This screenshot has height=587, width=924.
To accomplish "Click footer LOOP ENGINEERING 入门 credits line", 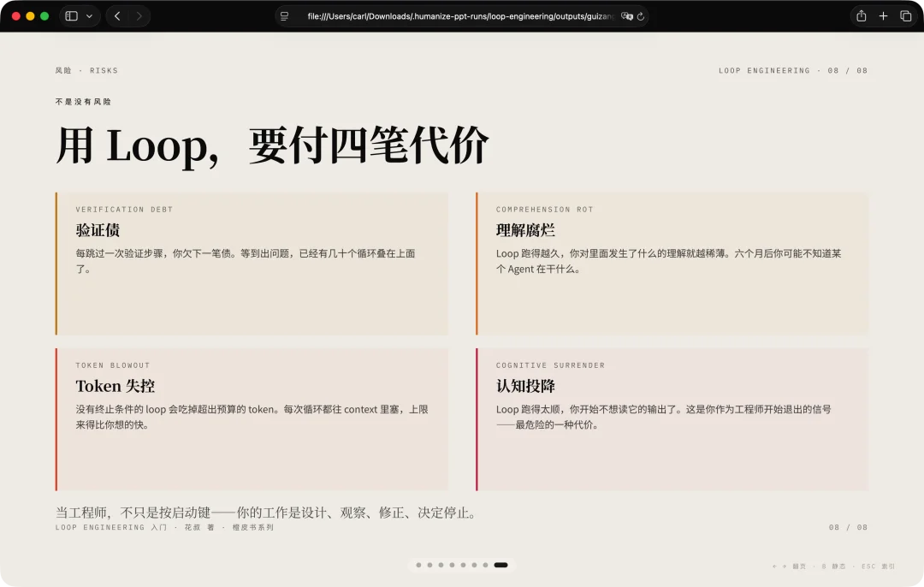I will [x=164, y=527].
